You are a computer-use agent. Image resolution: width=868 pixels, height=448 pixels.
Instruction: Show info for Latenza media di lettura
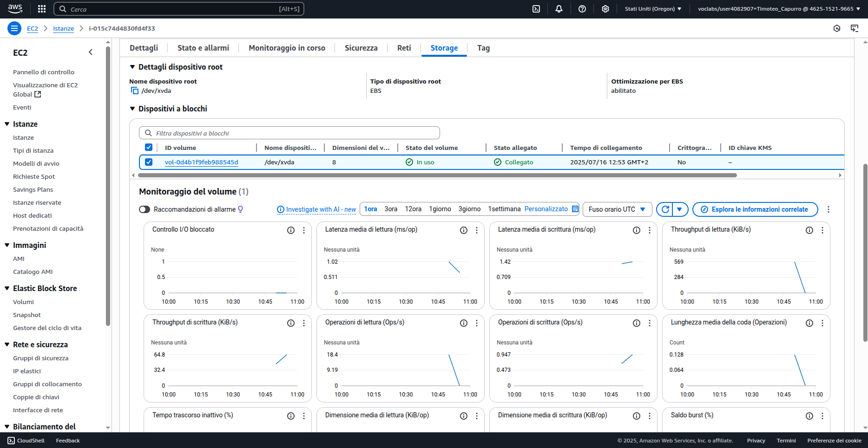coord(464,230)
